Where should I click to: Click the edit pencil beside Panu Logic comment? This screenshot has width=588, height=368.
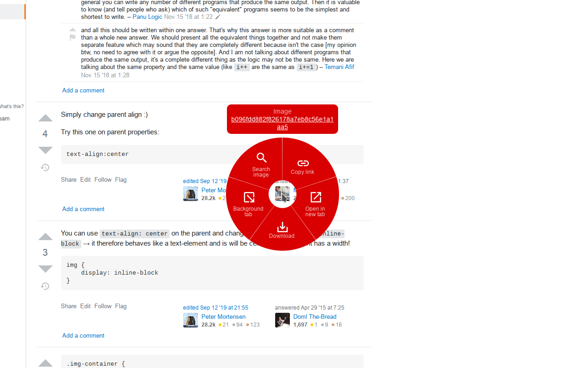point(218,17)
